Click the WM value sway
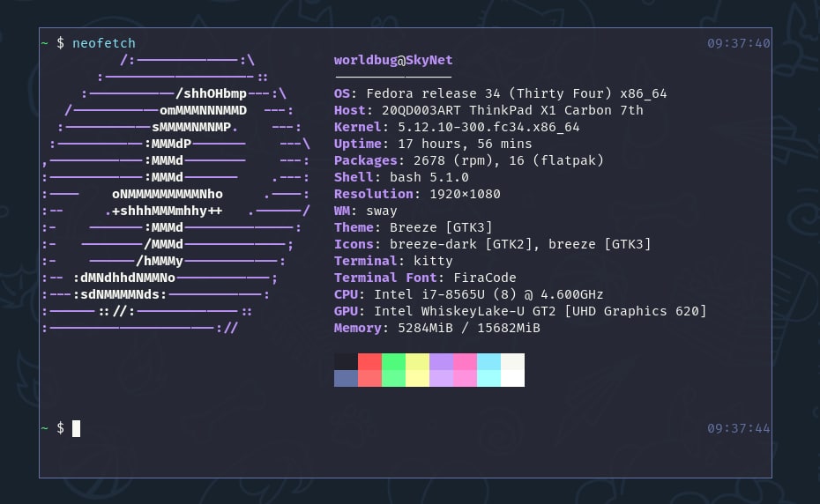820x504 pixels. click(x=381, y=211)
